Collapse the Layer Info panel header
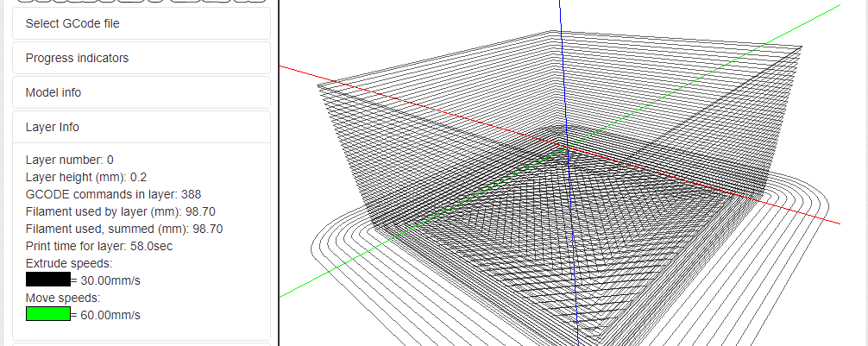This screenshot has width=868, height=346. (142, 127)
